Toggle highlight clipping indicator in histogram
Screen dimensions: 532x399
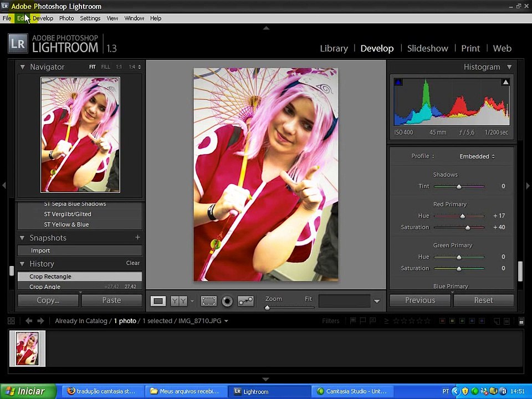[x=505, y=82]
